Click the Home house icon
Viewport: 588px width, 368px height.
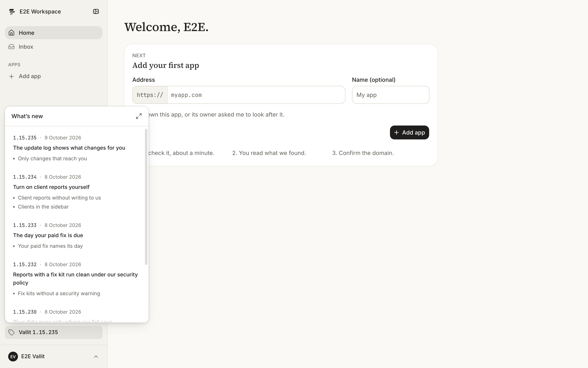[x=11, y=33]
